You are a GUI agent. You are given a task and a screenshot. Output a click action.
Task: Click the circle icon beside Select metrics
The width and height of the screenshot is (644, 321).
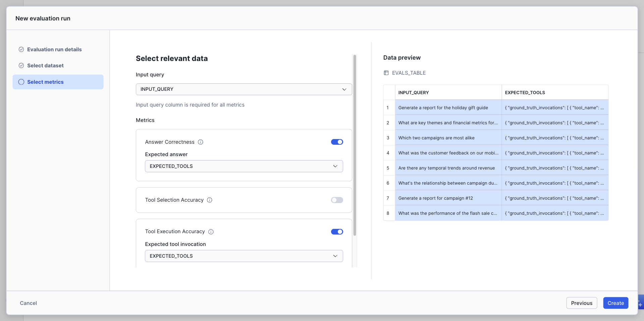coord(21,82)
